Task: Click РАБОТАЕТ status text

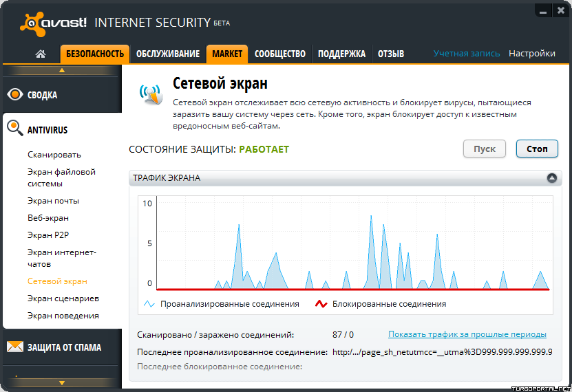Action: [264, 149]
